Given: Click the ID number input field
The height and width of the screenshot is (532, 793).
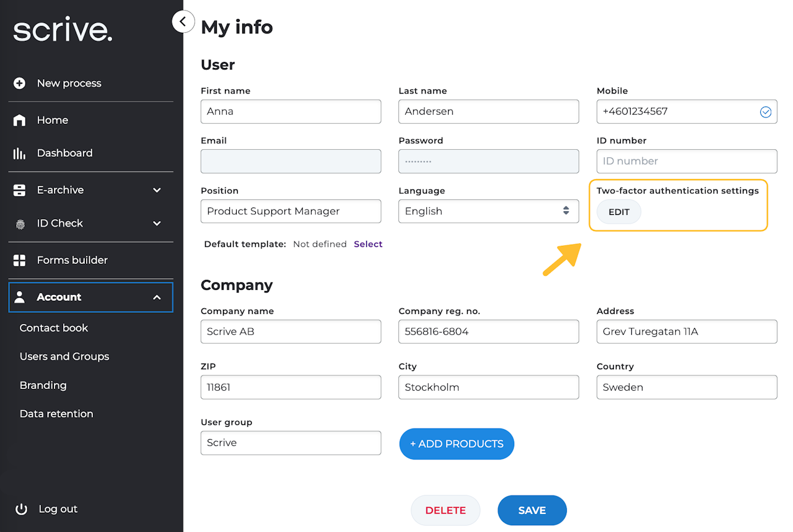Looking at the screenshot, I should coord(686,161).
